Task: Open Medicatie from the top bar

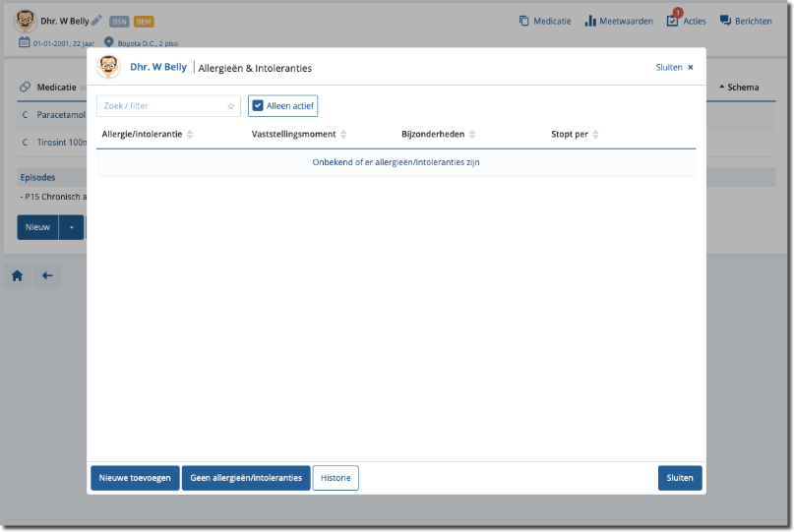Action: 544,21
